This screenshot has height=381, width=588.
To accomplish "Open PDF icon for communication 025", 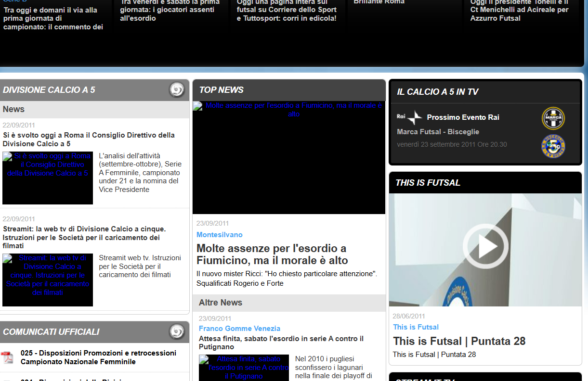I will coord(7,357).
